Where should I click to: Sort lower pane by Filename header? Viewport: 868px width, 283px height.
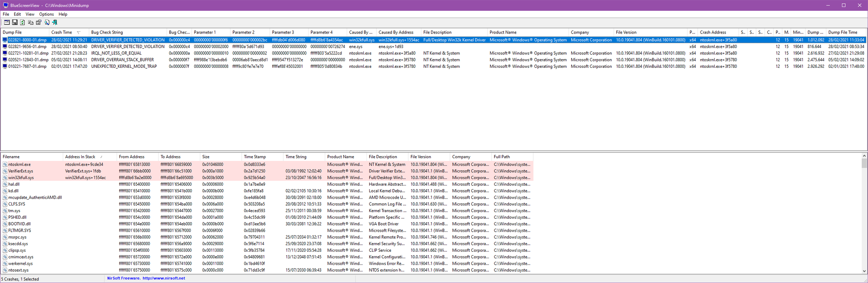click(x=32, y=157)
